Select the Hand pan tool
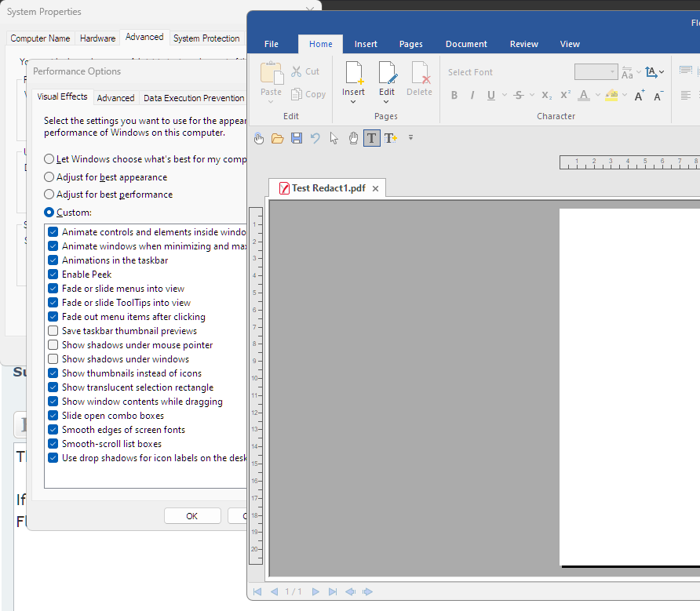The width and height of the screenshot is (700, 611). tap(353, 138)
